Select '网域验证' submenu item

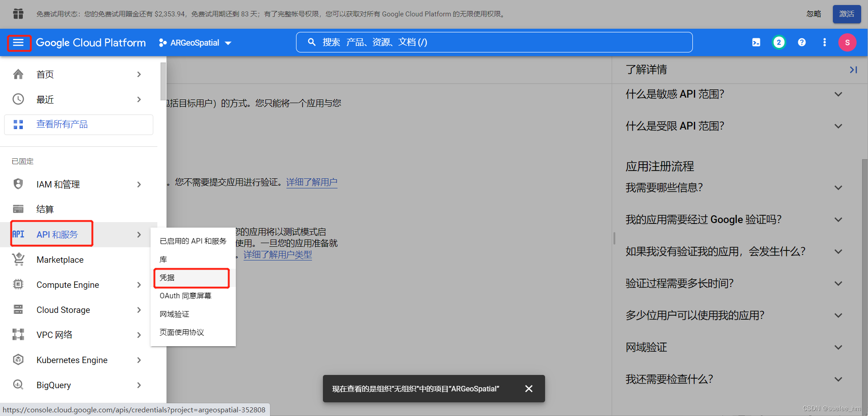(x=193, y=314)
